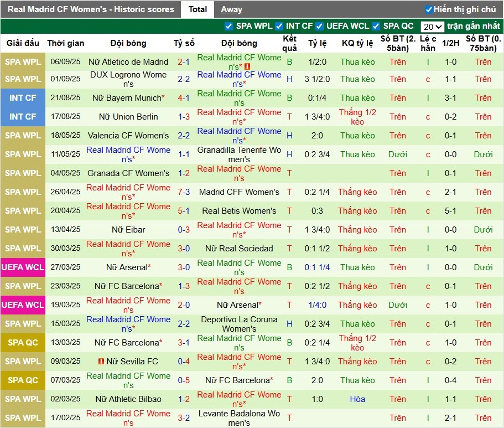Toggle the UEFA WCL filter checkbox
The height and width of the screenshot is (428, 504).
coord(319,26)
